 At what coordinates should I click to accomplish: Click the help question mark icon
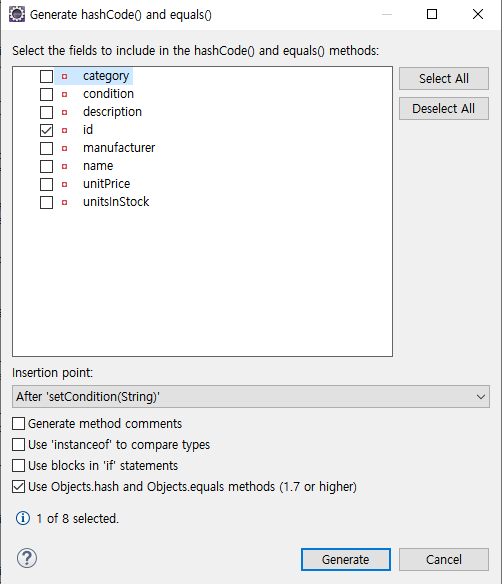[27, 558]
